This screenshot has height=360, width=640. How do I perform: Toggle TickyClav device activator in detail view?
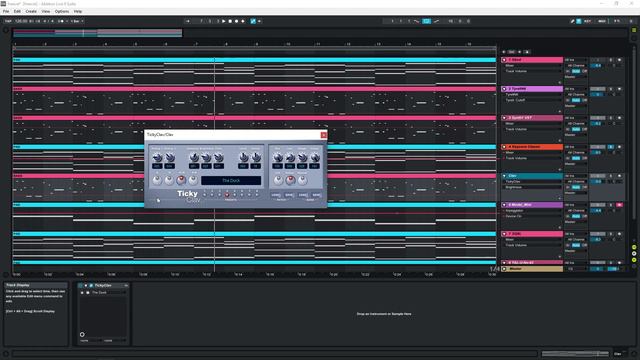tap(81, 285)
